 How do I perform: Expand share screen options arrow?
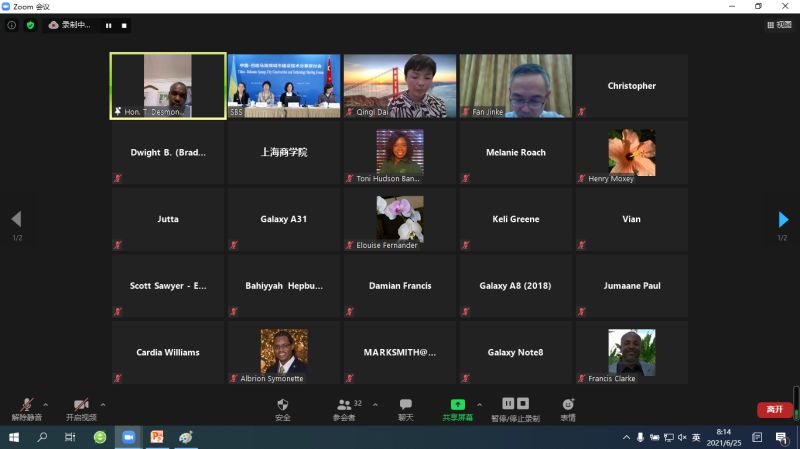point(479,404)
